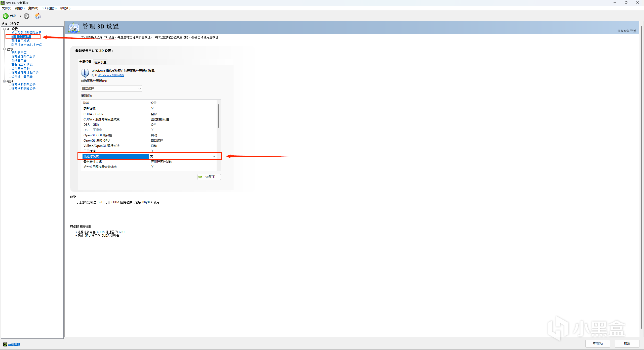Click the NVIDIA title bar app icon

point(3,3)
